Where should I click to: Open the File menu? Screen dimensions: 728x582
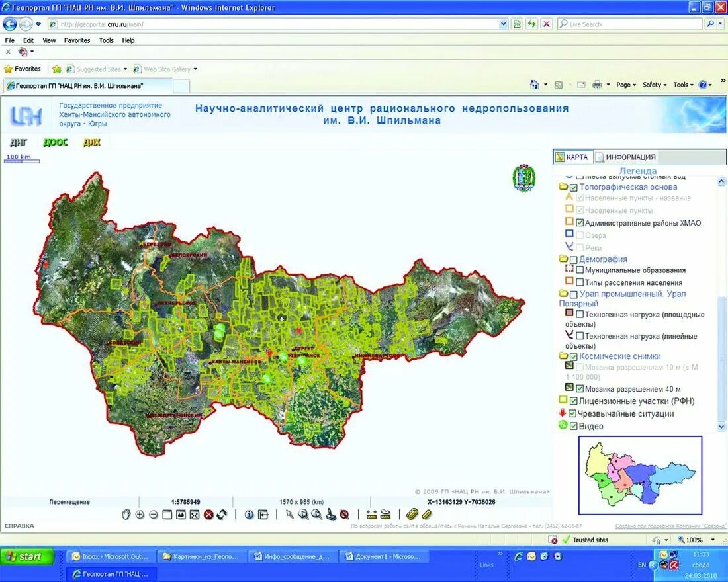(x=10, y=40)
